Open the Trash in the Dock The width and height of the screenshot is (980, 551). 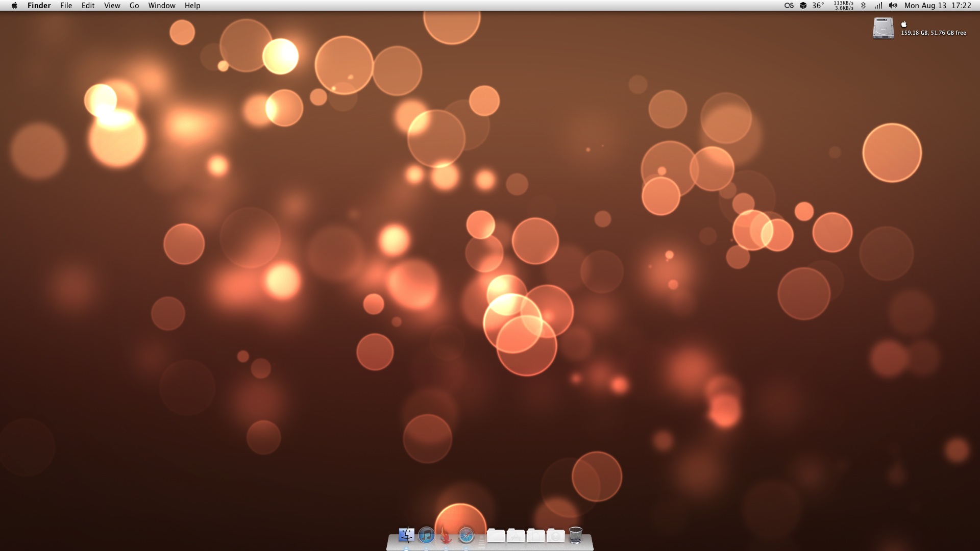[576, 535]
